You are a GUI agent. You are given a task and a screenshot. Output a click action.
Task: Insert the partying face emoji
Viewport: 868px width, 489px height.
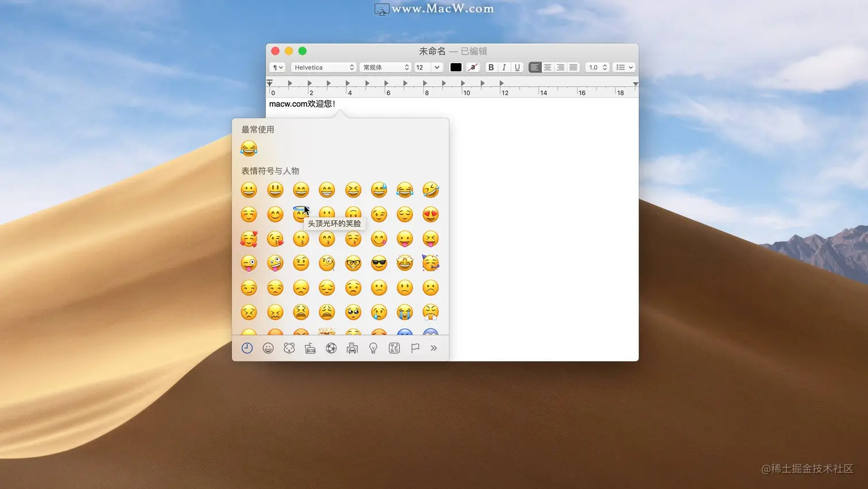[x=431, y=263]
